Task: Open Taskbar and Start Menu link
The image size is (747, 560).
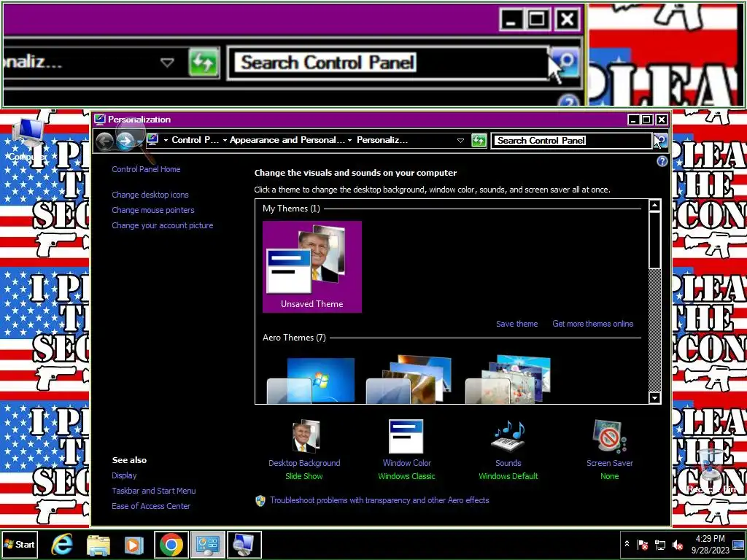Action: pyautogui.click(x=153, y=491)
